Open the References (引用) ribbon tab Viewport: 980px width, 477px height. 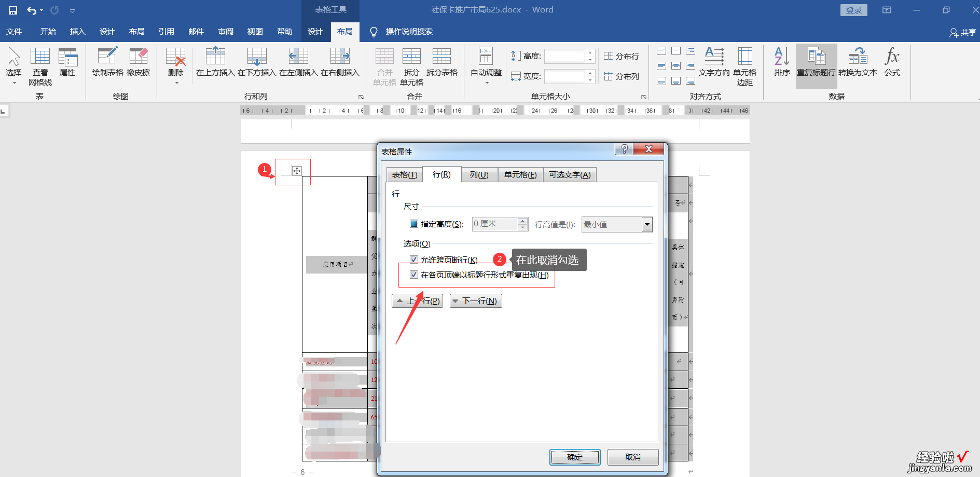166,32
